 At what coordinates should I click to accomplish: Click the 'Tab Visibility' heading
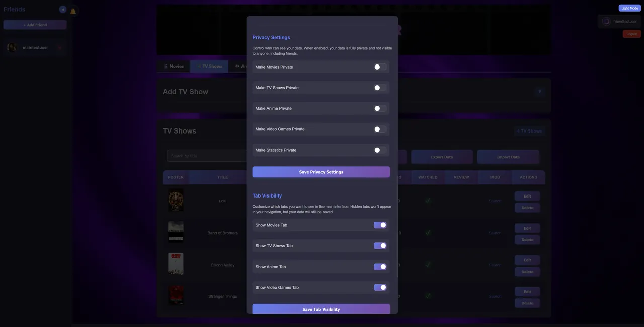pos(267,195)
